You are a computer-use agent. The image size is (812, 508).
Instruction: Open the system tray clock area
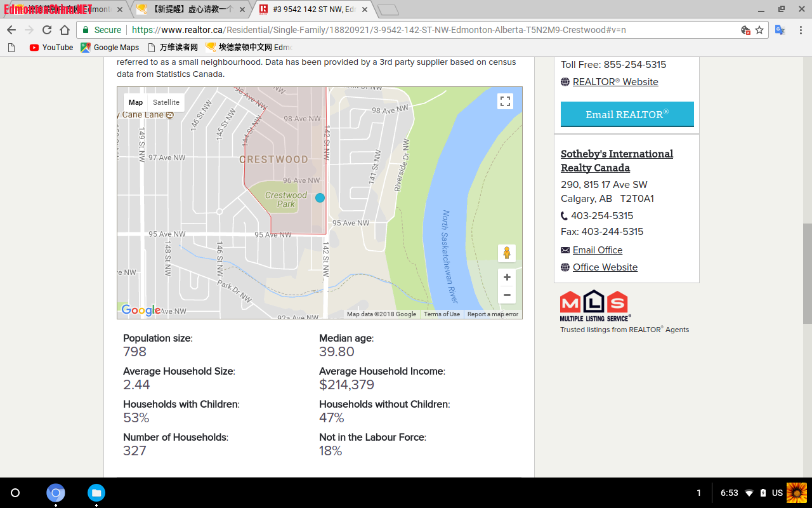pos(729,493)
